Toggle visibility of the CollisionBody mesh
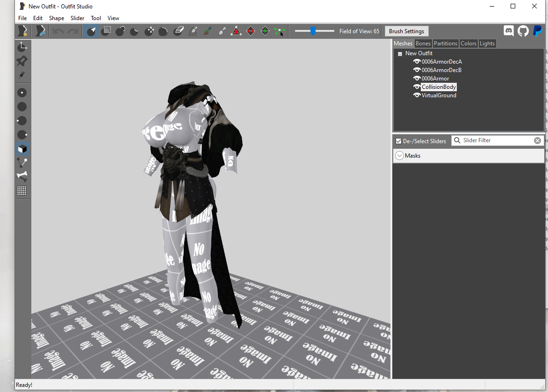The width and height of the screenshot is (548, 392). click(x=417, y=87)
